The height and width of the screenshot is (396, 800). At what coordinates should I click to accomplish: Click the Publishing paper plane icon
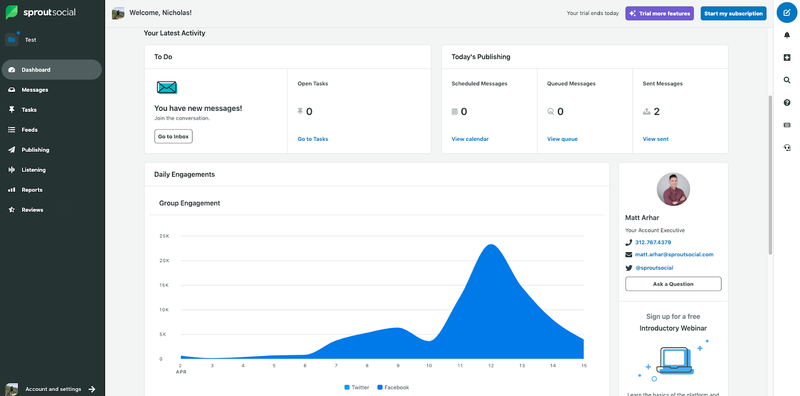[12, 150]
